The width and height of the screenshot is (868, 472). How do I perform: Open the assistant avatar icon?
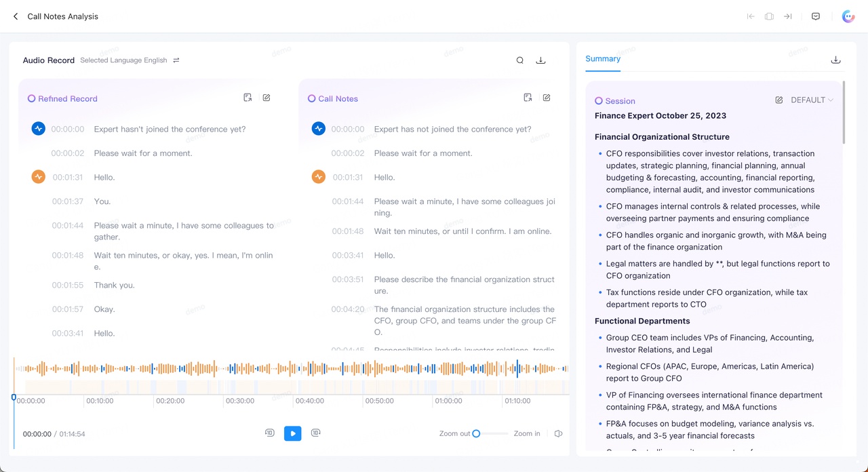tap(848, 16)
